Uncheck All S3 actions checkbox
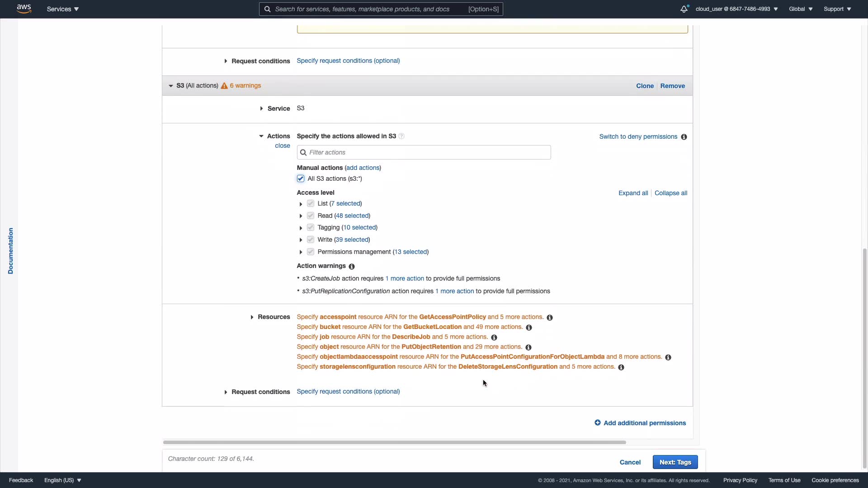The height and width of the screenshot is (488, 868). [301, 178]
